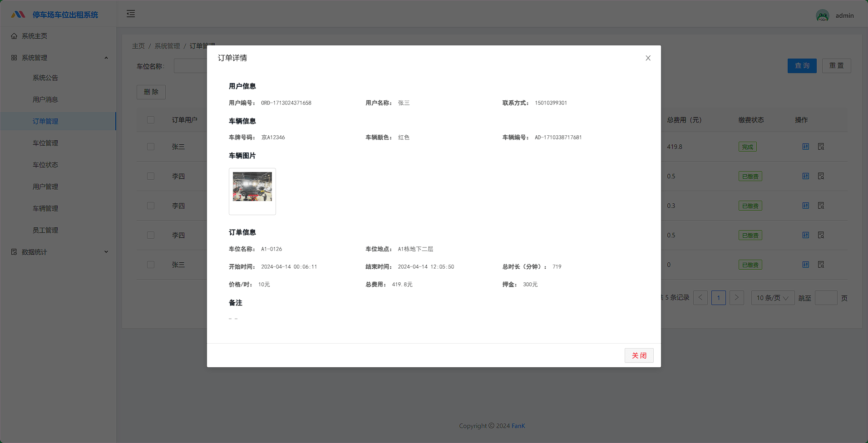Click the admin avatar image
The height and width of the screenshot is (443, 868).
[823, 15]
